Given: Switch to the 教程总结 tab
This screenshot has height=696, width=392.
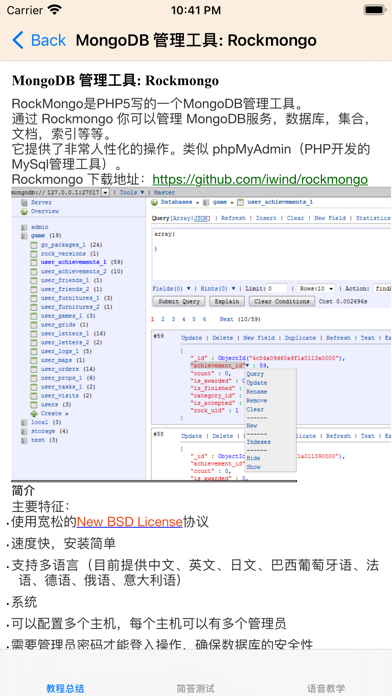Looking at the screenshot, I should click(65, 688).
